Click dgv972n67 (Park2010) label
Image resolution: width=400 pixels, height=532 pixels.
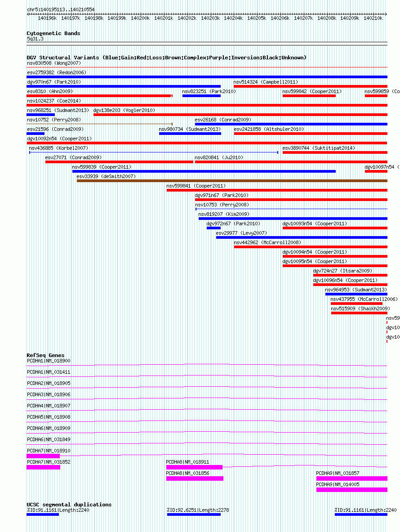coord(233,224)
